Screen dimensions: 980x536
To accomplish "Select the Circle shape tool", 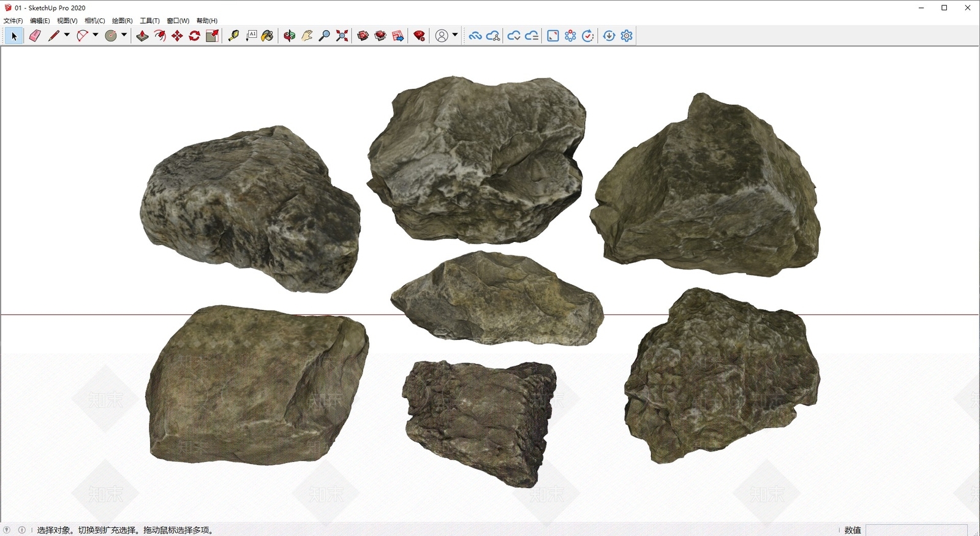I will pyautogui.click(x=111, y=36).
